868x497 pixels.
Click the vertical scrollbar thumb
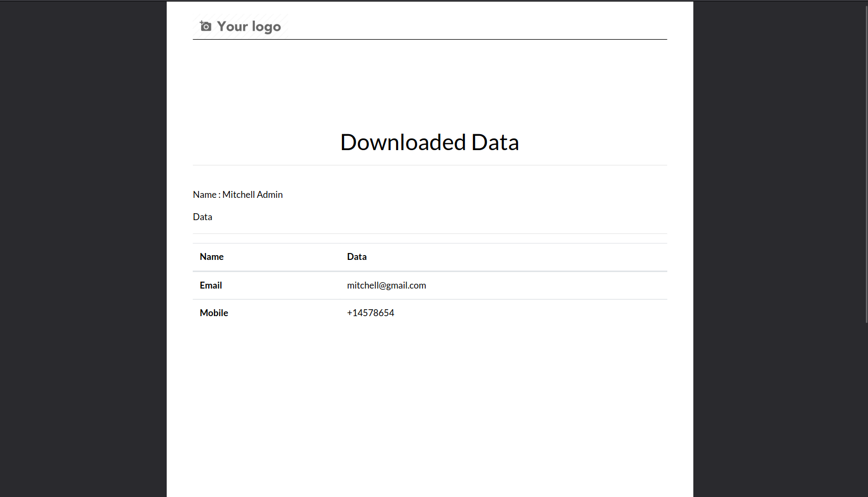(x=865, y=159)
